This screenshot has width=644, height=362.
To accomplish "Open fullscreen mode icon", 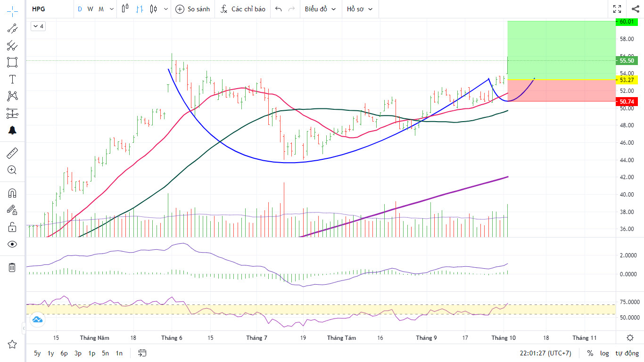I will click(617, 9).
